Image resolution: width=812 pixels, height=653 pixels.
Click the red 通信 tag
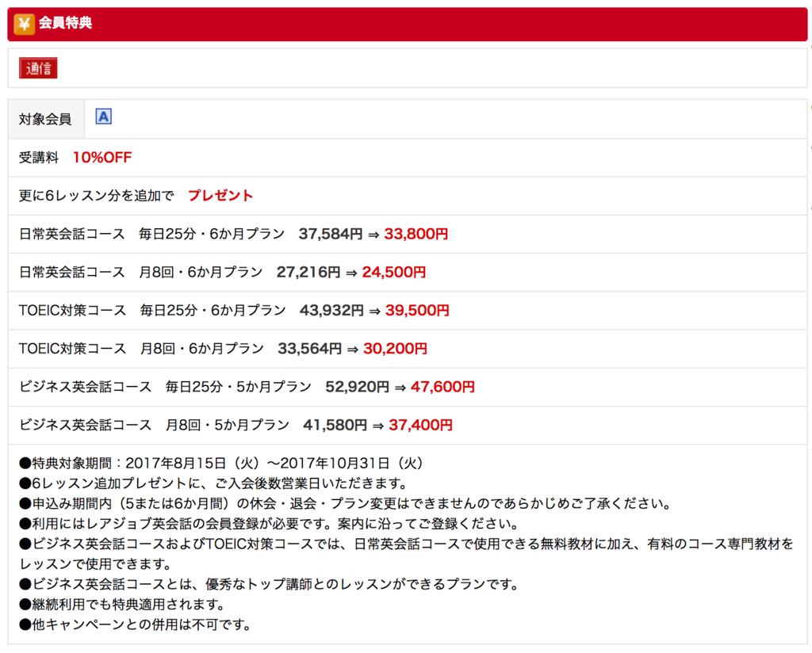38,68
